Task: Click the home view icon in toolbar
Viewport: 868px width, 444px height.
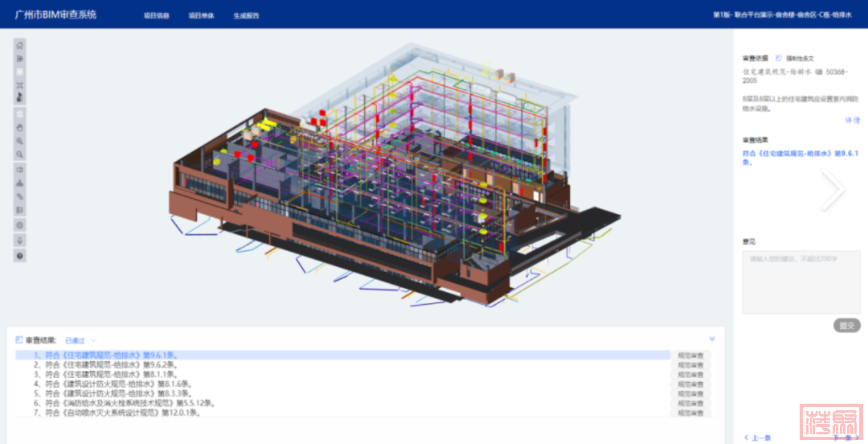Action: click(x=20, y=45)
